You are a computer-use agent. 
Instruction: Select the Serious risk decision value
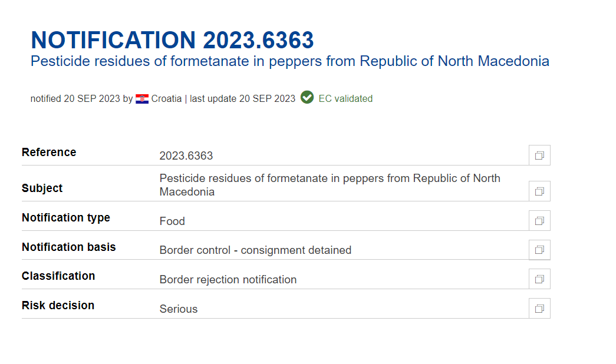(x=179, y=309)
